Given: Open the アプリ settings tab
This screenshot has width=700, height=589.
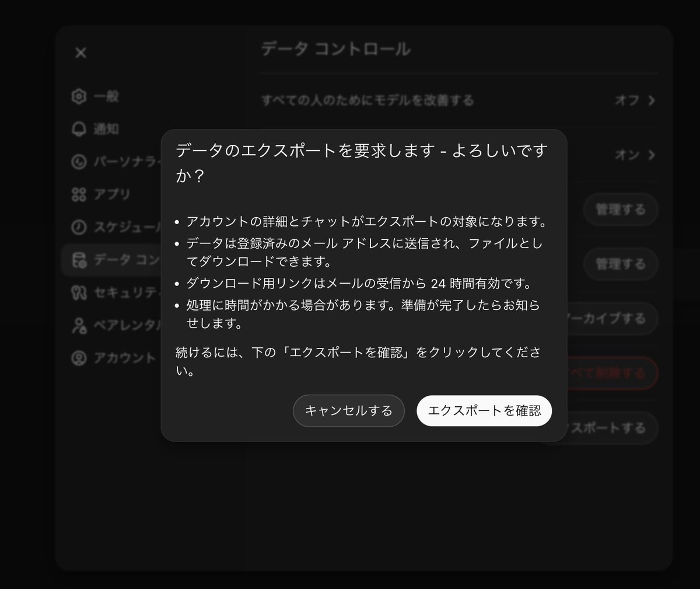Looking at the screenshot, I should point(111,194).
